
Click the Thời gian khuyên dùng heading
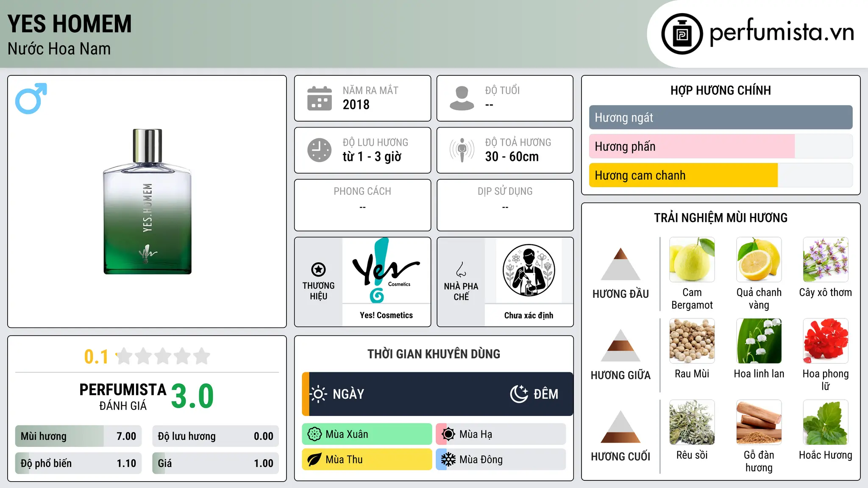pyautogui.click(x=434, y=354)
